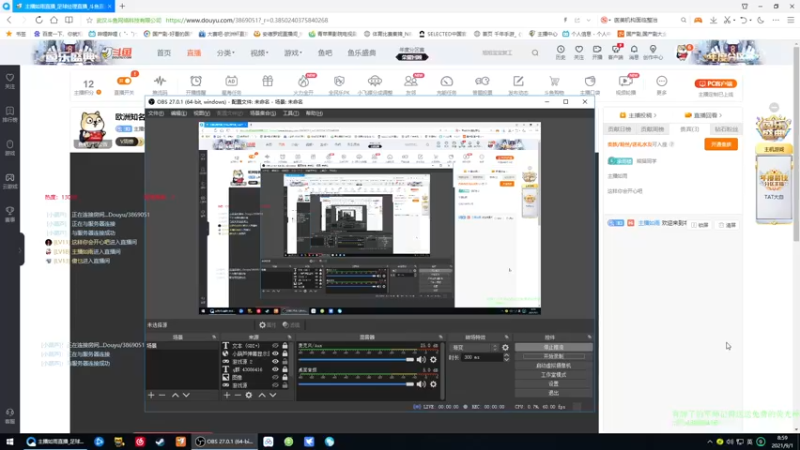Screen dimensions: 800x450
Task: Mute the 麦克风/Aux speaker icon
Action: pos(421,360)
